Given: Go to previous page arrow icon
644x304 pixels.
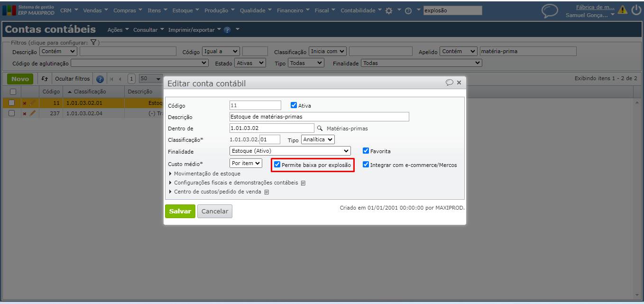Looking at the screenshot, I should (120, 79).
